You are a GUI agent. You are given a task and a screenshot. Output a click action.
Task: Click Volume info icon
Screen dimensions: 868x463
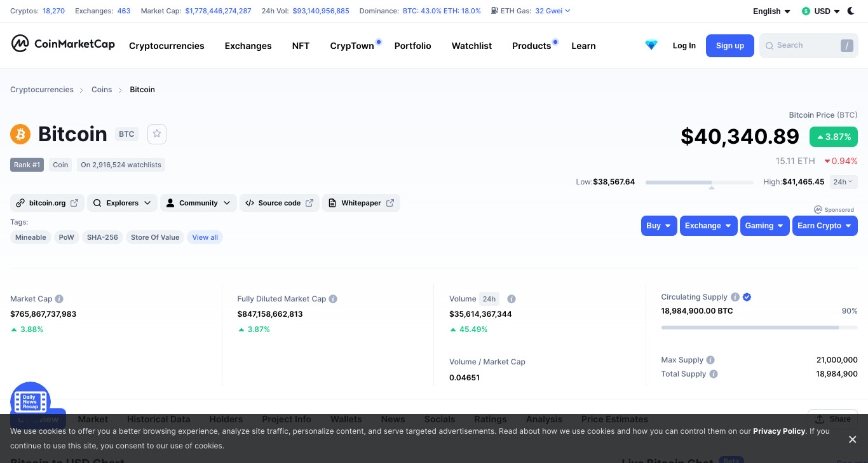click(512, 299)
